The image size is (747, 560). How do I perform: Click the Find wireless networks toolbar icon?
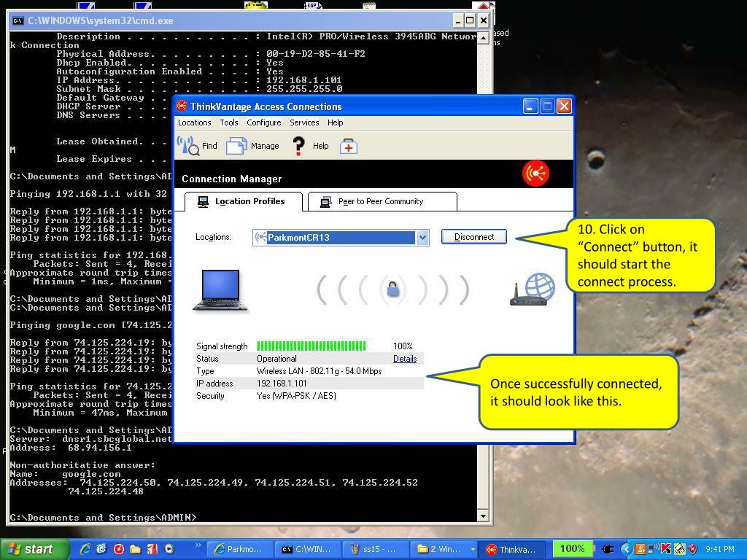[x=187, y=146]
